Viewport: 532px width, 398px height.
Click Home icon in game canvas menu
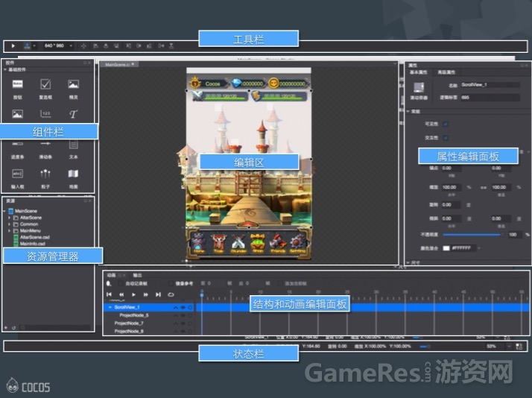point(198,243)
